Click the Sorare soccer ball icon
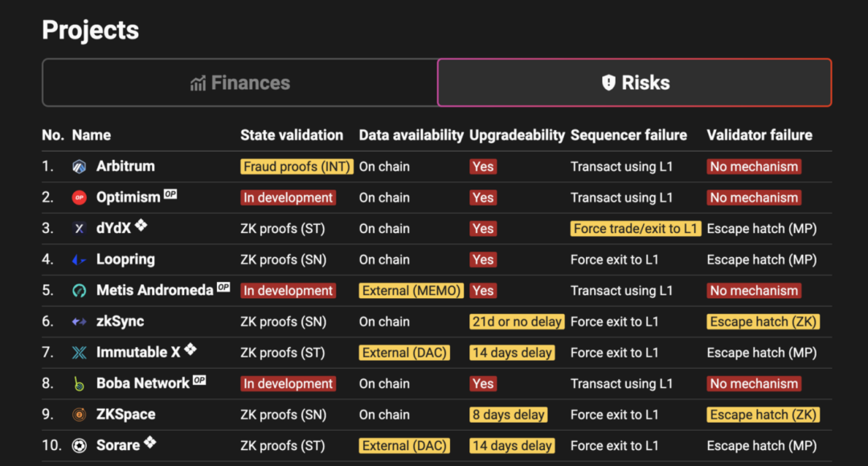 79,446
